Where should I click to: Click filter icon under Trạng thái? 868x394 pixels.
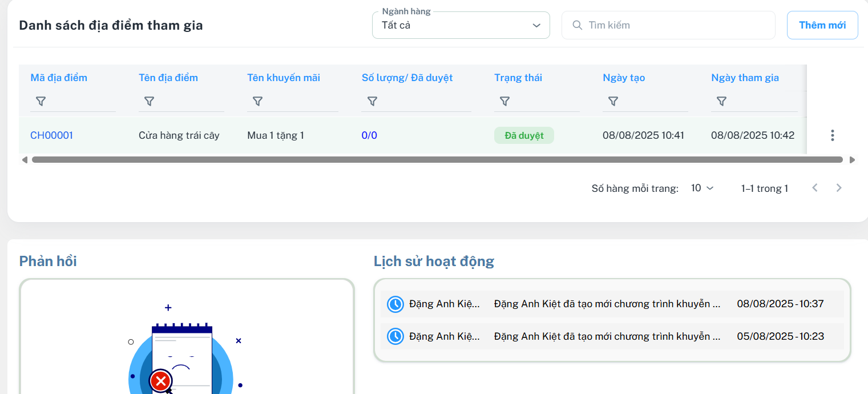(x=504, y=101)
